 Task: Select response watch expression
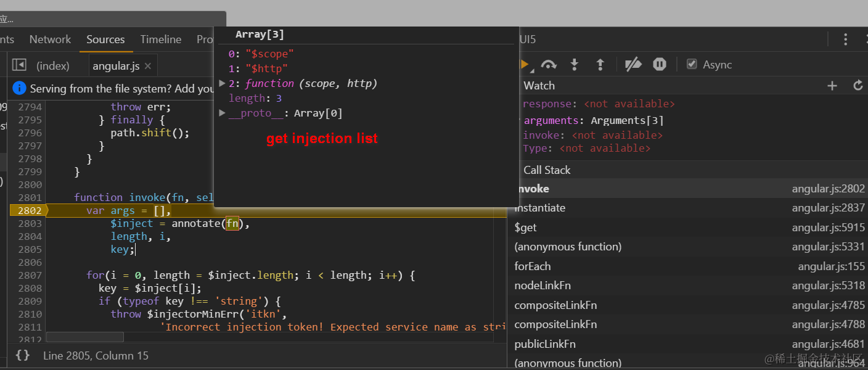pyautogui.click(x=599, y=104)
